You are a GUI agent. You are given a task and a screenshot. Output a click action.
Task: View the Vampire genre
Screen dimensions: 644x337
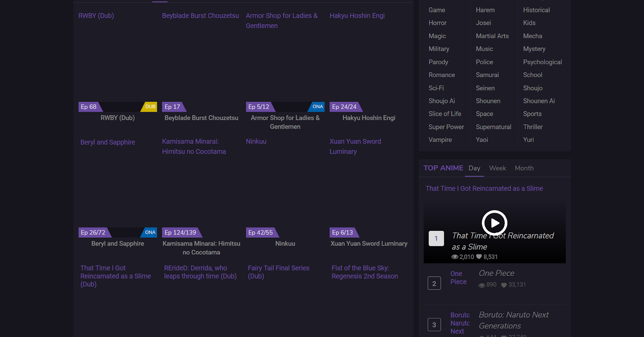click(440, 140)
